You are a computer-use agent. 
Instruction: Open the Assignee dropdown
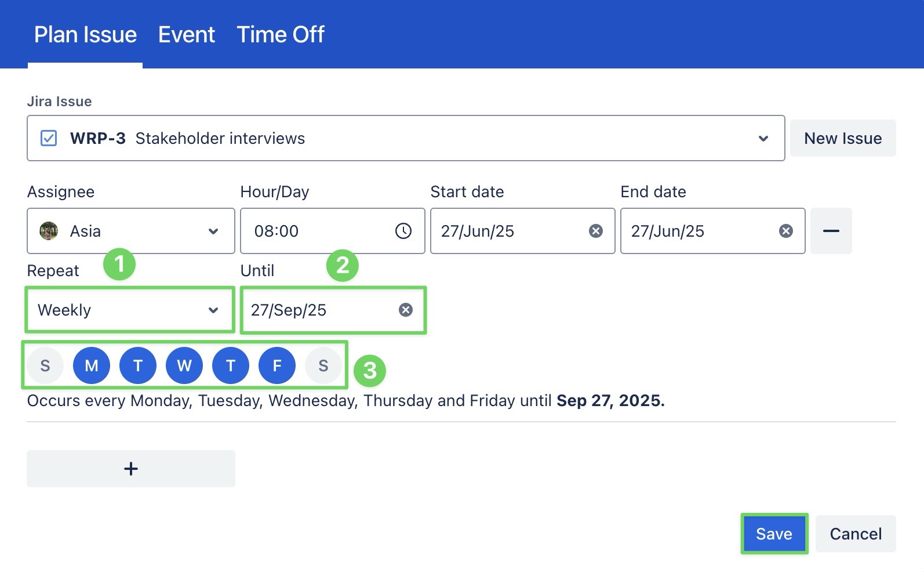[x=213, y=231]
